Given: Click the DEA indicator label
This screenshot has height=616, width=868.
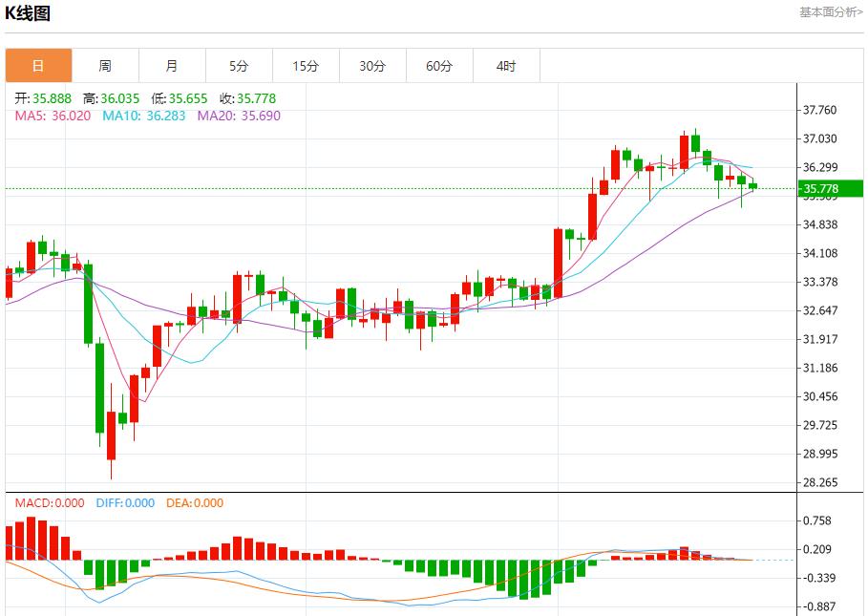Looking at the screenshot, I should click(x=195, y=502).
